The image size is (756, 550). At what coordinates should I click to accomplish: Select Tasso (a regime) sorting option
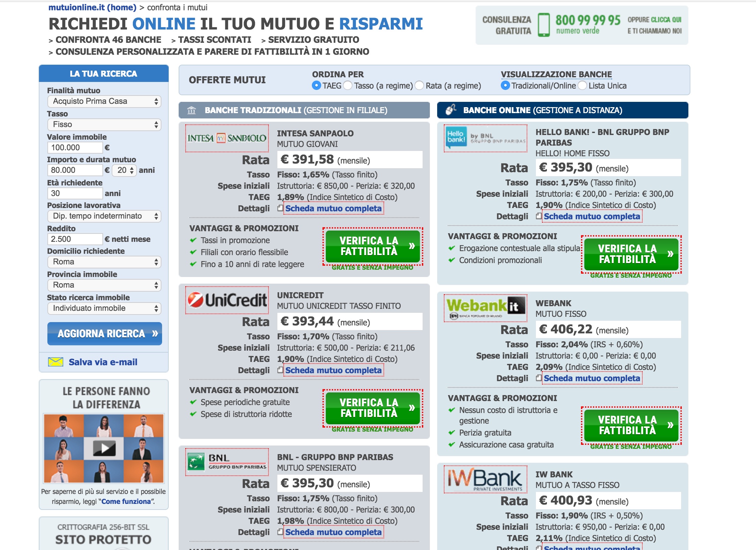(348, 86)
